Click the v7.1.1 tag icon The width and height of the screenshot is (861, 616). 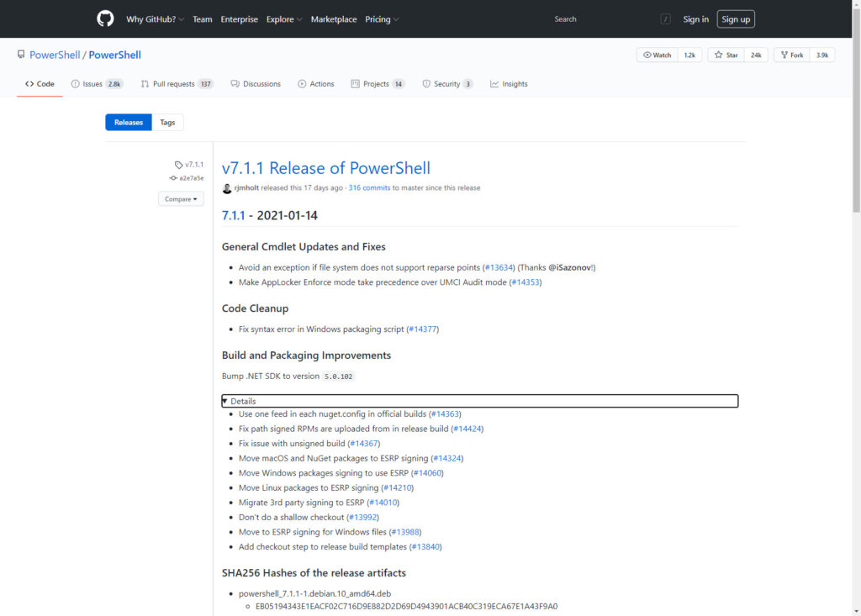(178, 165)
